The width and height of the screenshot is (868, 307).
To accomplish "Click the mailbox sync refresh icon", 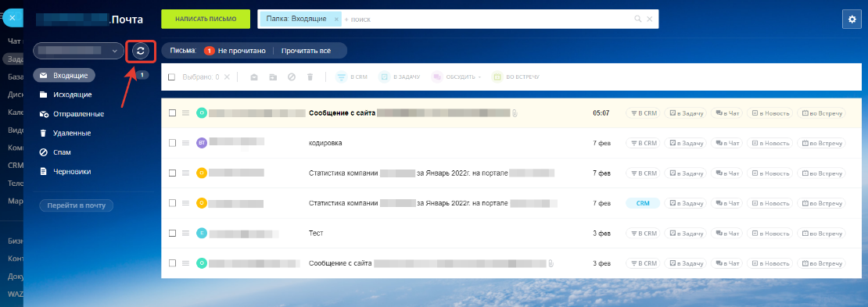I will (141, 51).
